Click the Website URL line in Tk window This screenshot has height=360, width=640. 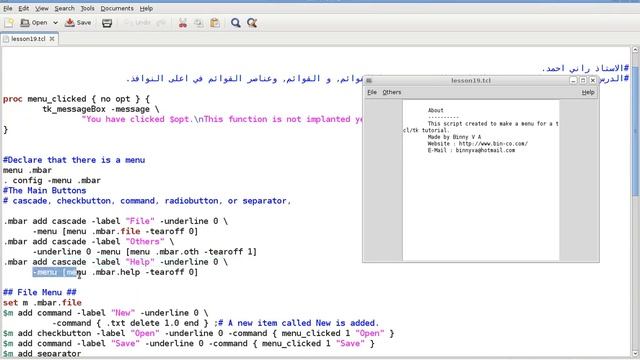pos(478,144)
